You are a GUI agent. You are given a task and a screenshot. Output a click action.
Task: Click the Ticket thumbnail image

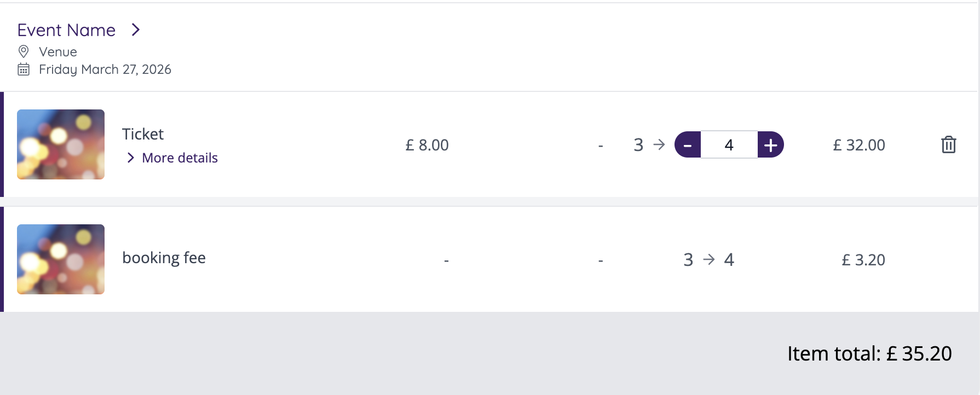61,144
